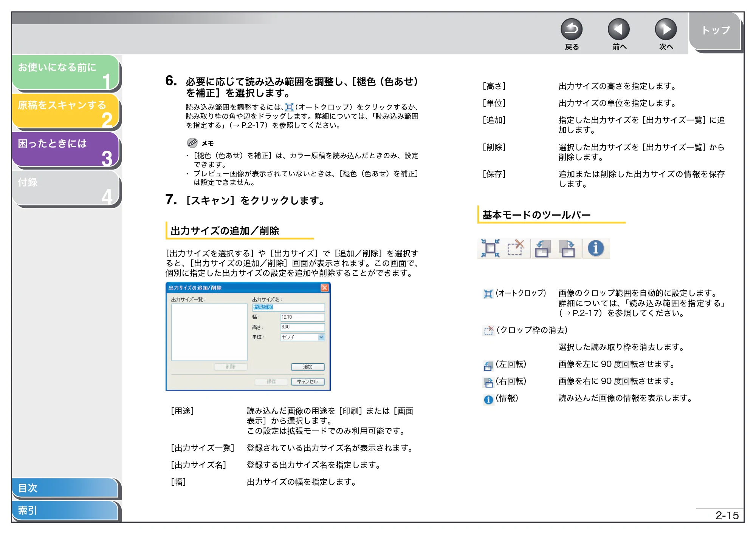Click the small 左回転 legend icon

(488, 366)
